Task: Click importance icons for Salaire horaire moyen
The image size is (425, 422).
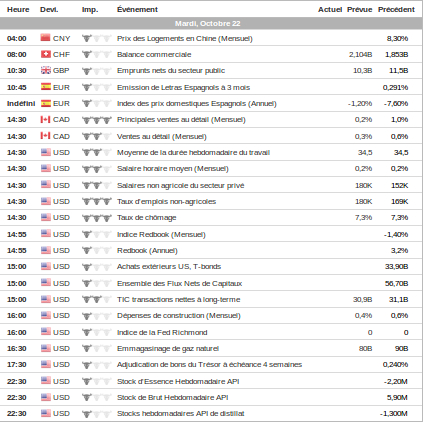Action: point(97,169)
